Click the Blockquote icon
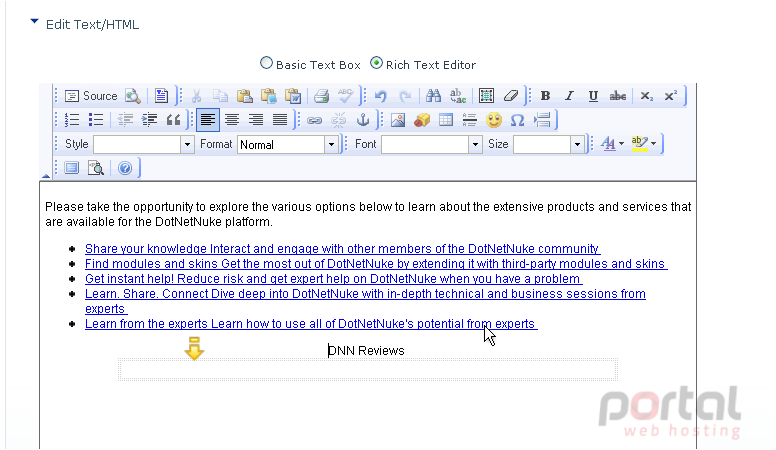Viewport: 776px width, 450px height. coord(173,120)
